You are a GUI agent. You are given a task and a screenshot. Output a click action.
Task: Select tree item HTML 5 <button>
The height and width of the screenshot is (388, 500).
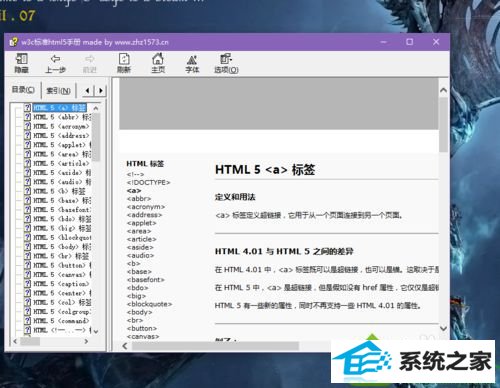tap(62, 266)
